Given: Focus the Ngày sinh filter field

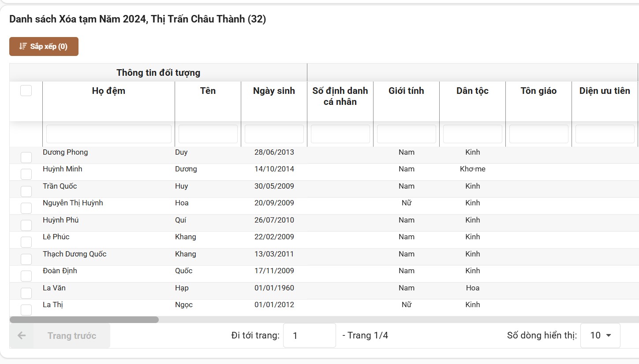Looking at the screenshot, I should pos(274,134).
